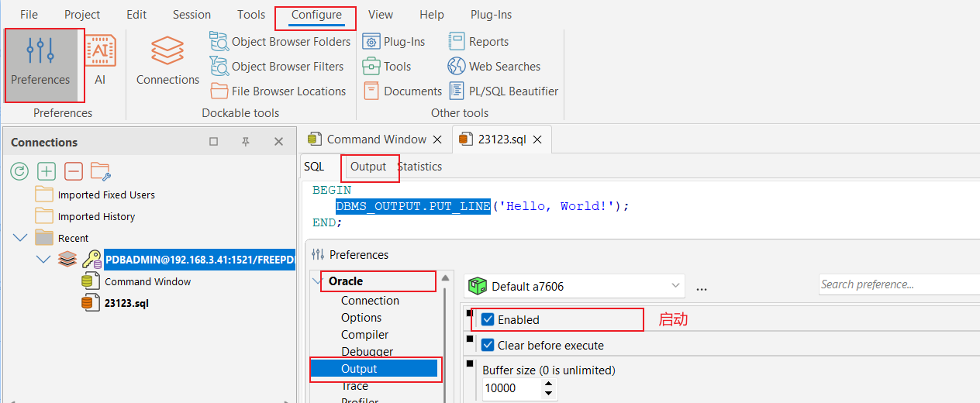Screen dimensions: 980x403
Task: Open Object Browser Filters
Action: (277, 67)
